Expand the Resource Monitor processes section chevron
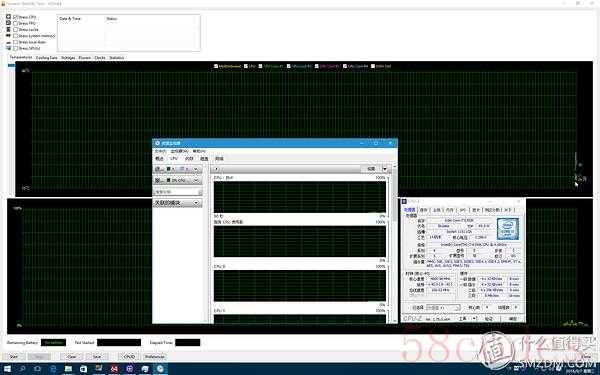600x375 pixels. 196,169
